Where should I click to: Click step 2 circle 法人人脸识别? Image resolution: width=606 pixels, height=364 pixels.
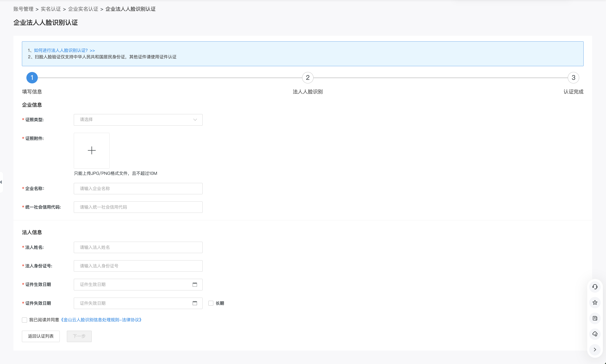[307, 78]
